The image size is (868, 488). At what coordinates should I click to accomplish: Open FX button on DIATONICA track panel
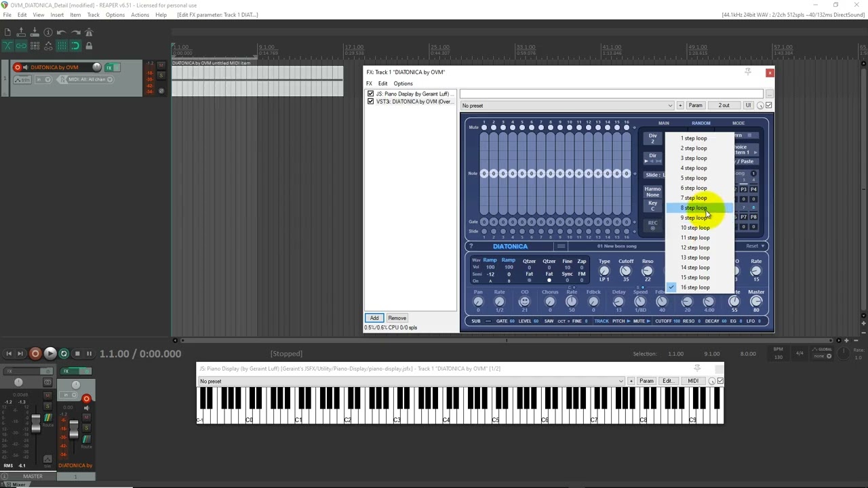click(x=109, y=68)
